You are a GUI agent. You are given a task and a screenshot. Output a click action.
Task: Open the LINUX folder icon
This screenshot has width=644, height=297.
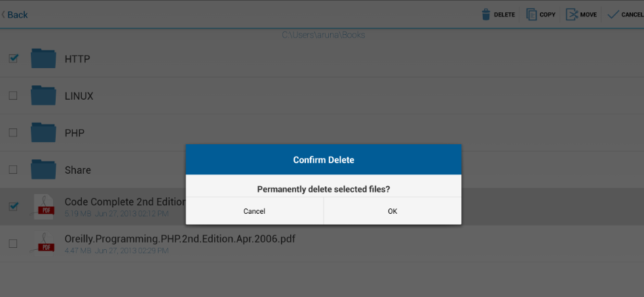click(43, 95)
